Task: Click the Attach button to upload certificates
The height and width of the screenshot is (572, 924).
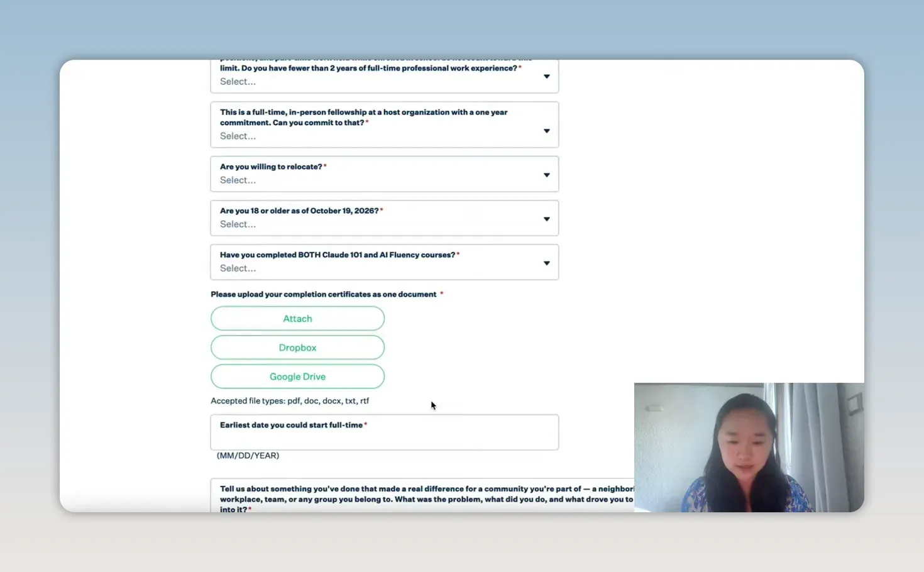Action: coord(297,319)
